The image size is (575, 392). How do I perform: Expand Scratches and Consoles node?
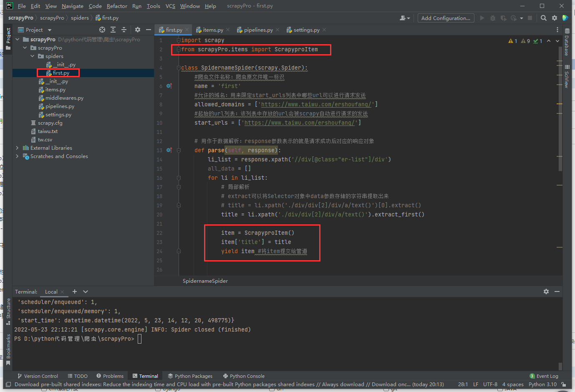click(x=17, y=156)
